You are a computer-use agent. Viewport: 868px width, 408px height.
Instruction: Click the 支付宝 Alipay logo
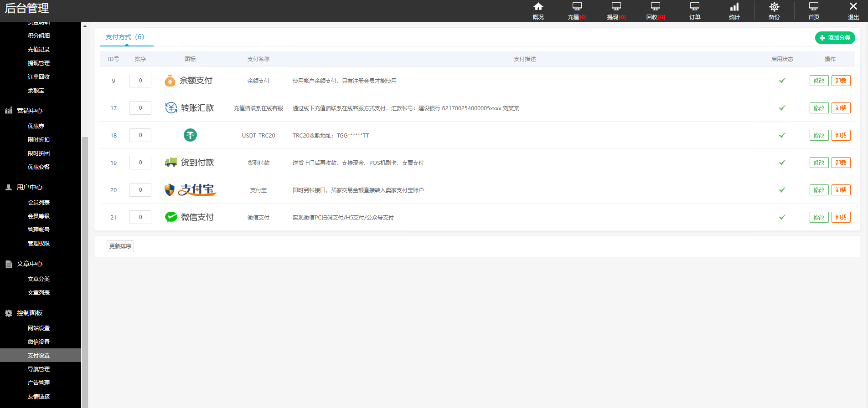click(x=190, y=190)
